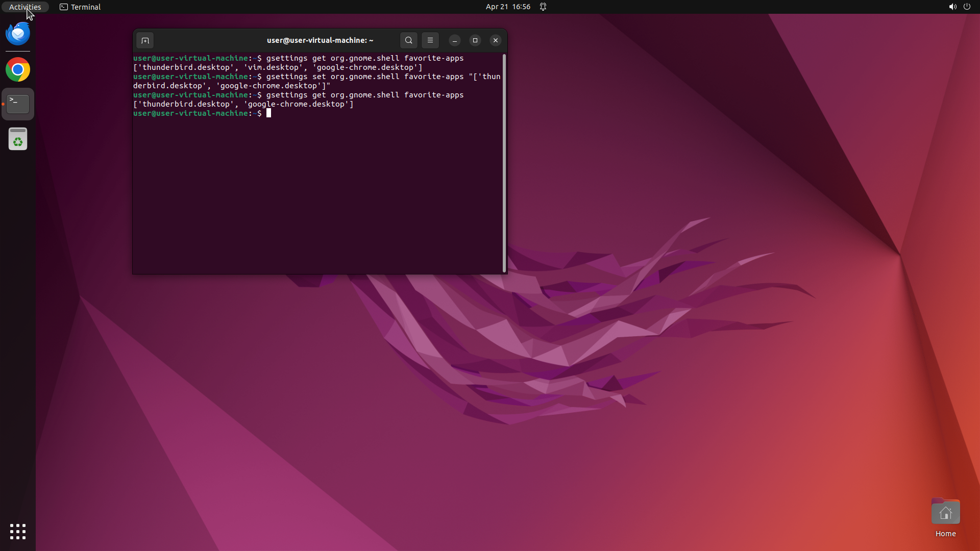Open the clock and calendar menu
The height and width of the screenshot is (551, 980).
click(x=507, y=7)
